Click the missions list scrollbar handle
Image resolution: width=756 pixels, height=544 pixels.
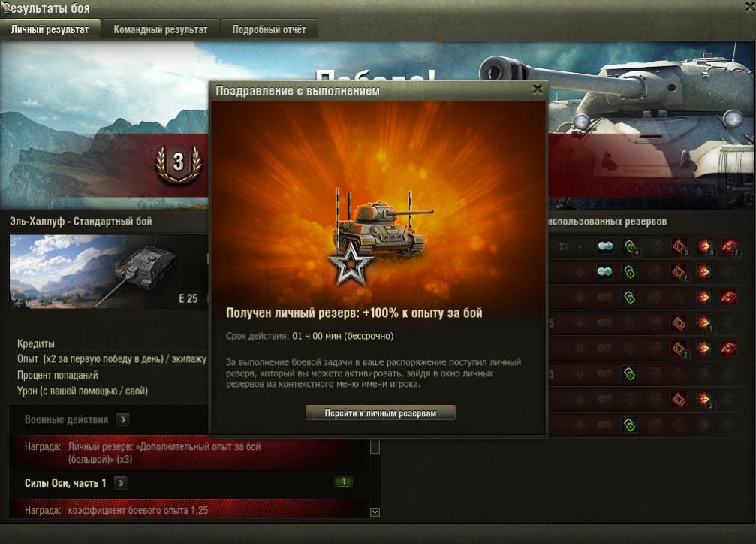click(375, 446)
